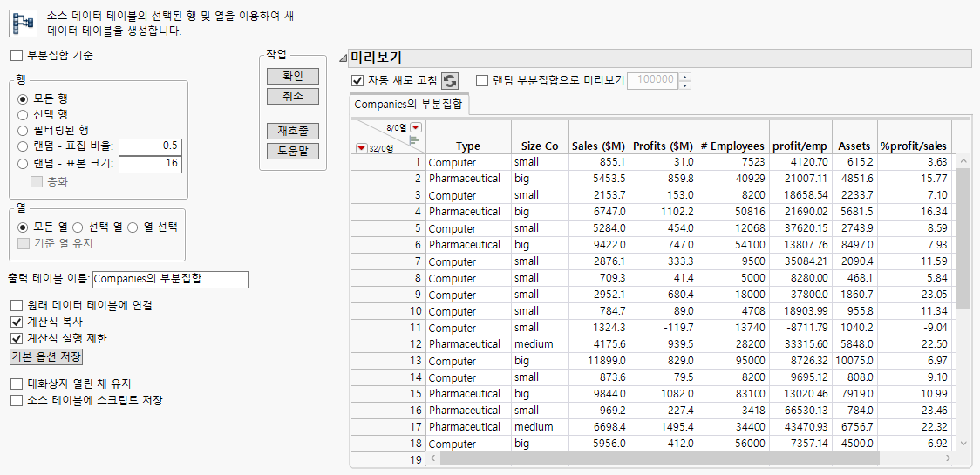Open the rows red triangle menu

[361, 148]
